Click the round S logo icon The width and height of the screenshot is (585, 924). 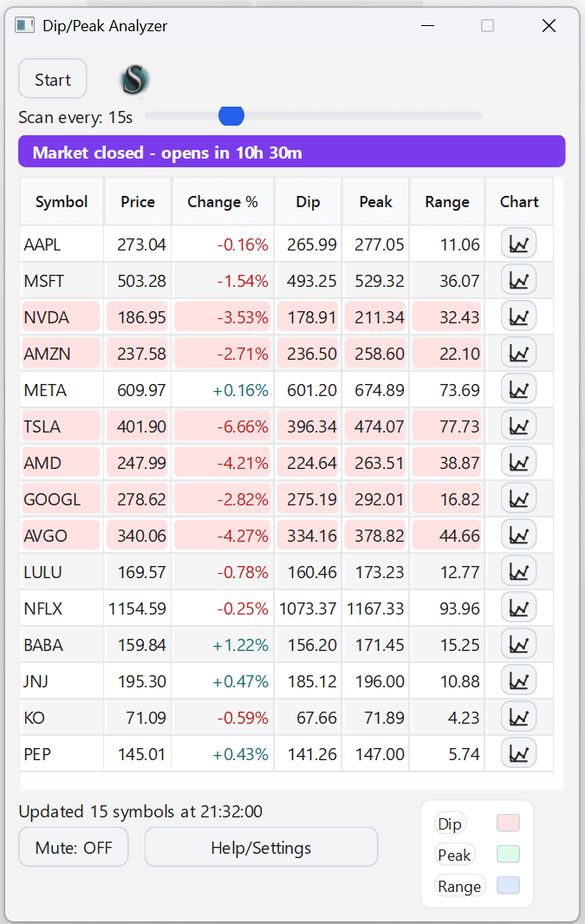click(x=134, y=80)
